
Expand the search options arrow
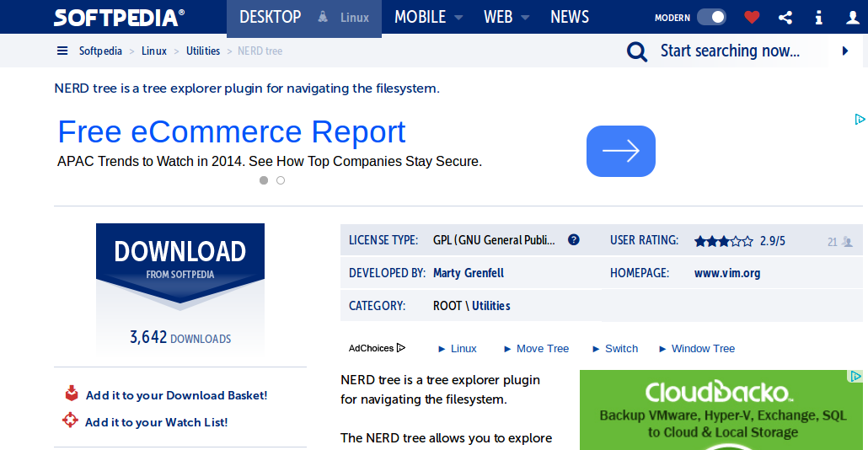click(844, 51)
